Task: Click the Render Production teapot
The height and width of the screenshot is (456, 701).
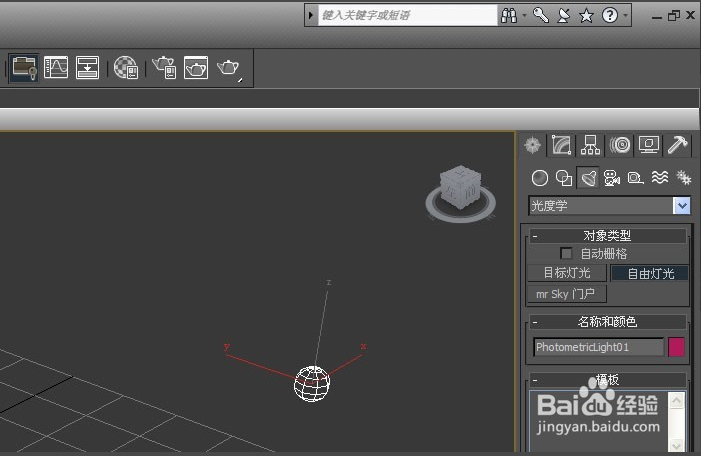Action: pos(228,68)
